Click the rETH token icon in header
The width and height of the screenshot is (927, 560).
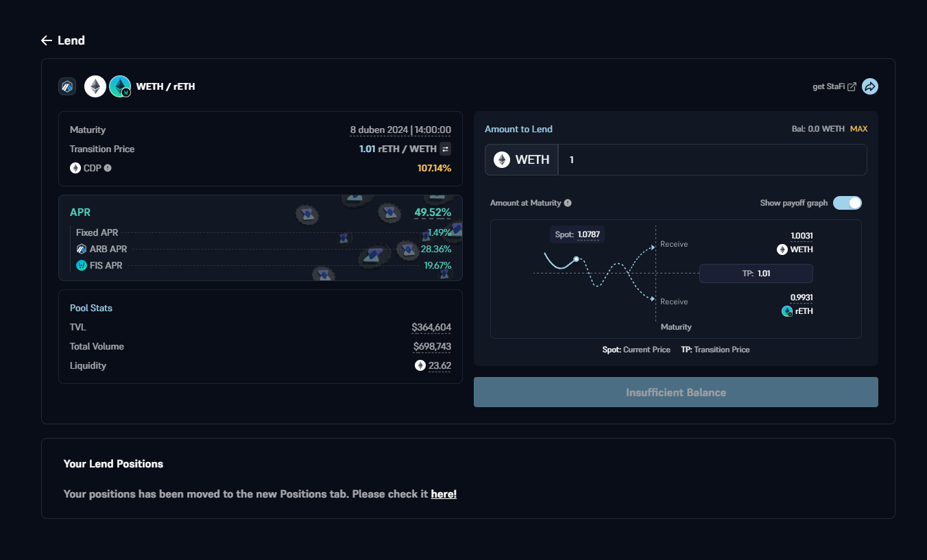(120, 86)
